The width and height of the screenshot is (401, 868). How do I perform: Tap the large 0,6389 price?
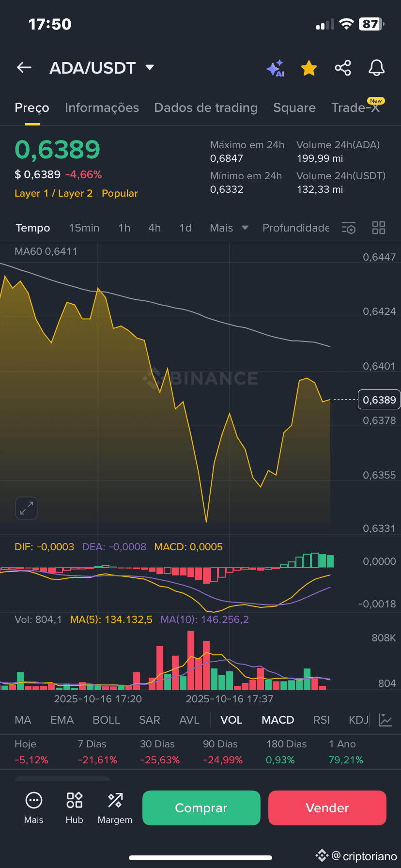pyautogui.click(x=58, y=149)
